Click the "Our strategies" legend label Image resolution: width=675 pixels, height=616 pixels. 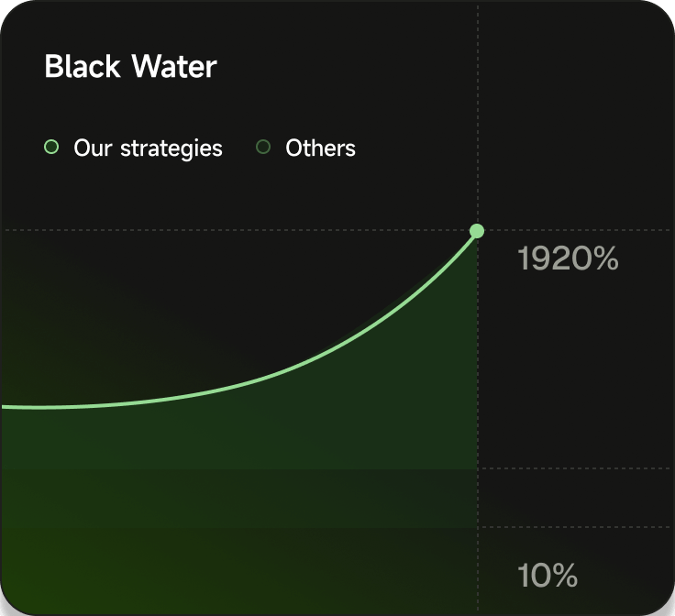pos(148,148)
